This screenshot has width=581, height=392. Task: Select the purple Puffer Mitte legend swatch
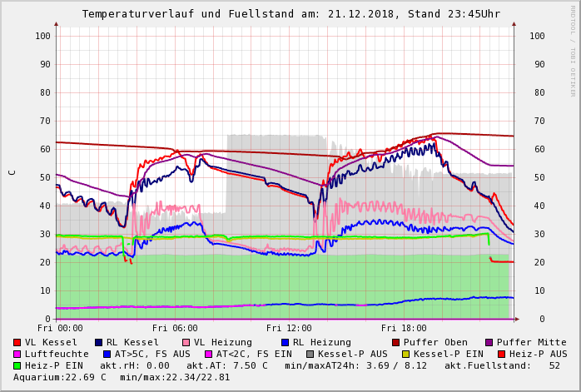click(488, 343)
